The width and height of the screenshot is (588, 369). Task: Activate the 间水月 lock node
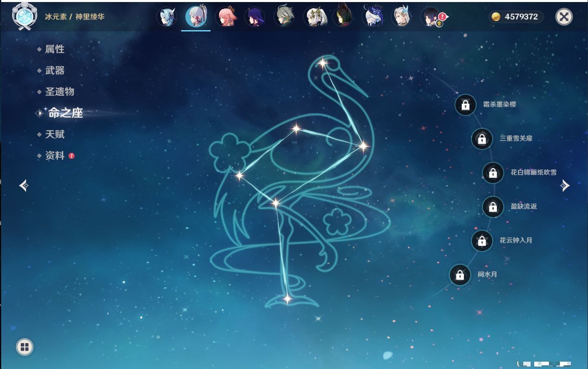tap(460, 275)
